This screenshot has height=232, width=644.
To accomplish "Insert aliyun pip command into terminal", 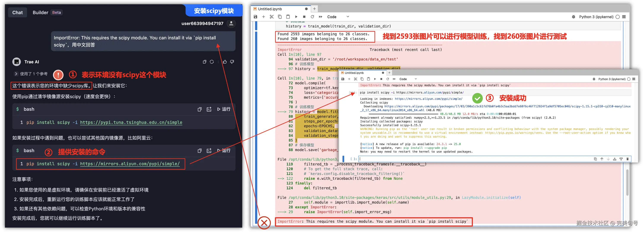I will tap(209, 151).
